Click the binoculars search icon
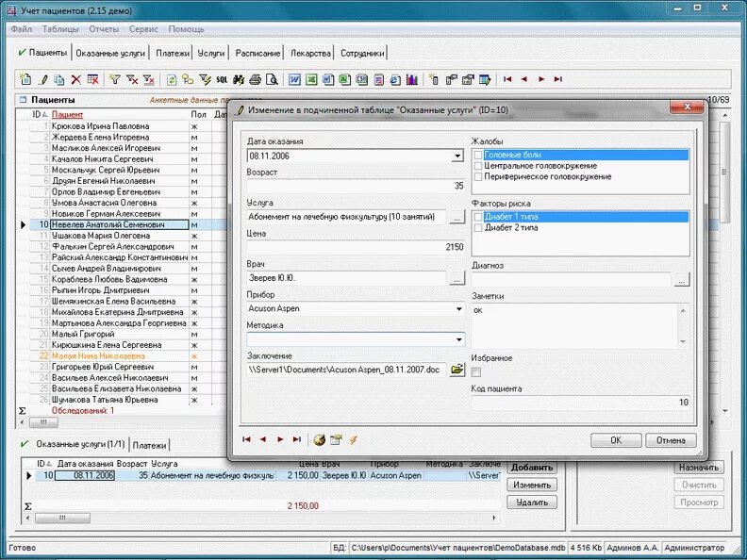 tap(239, 79)
